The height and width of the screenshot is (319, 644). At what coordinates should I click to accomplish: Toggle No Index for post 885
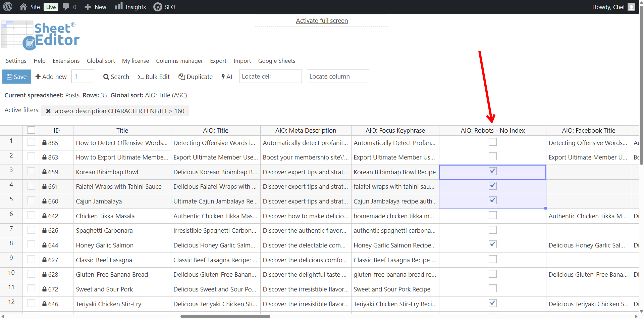point(492,142)
